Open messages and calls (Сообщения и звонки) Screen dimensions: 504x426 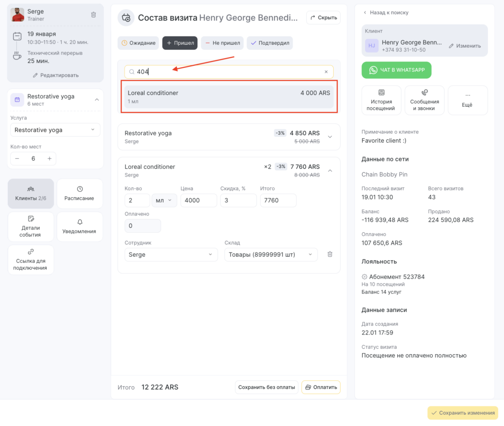(x=424, y=100)
